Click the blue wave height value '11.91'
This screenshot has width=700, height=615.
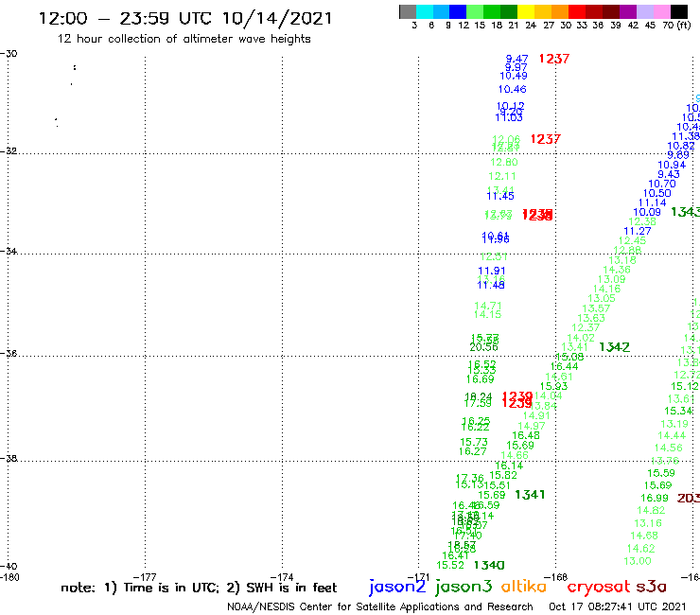point(492,272)
